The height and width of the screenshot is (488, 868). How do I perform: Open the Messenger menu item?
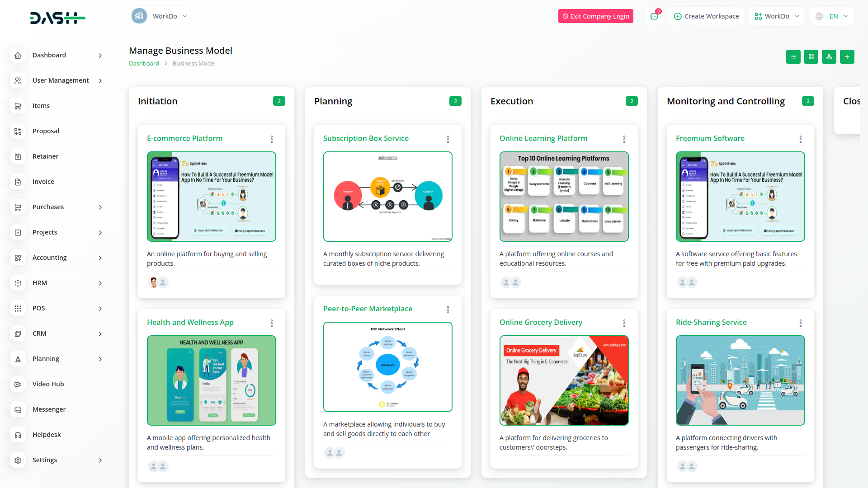[49, 409]
